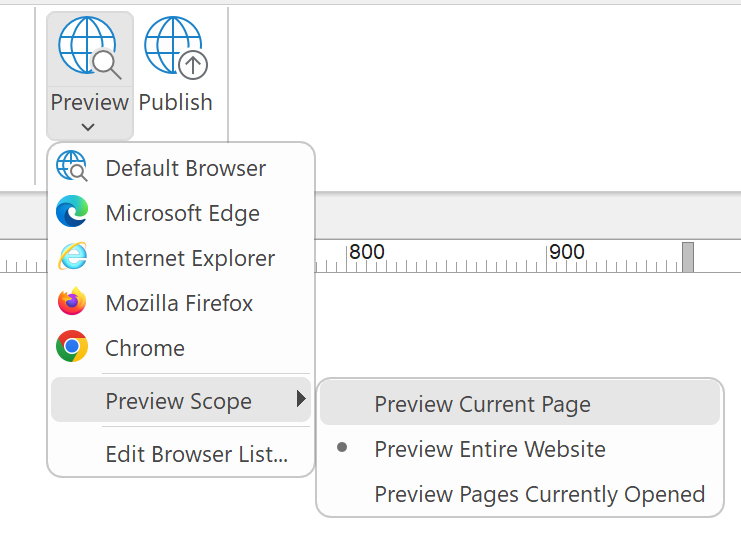Image resolution: width=741 pixels, height=539 pixels.
Task: Choose Default Browser from the menu
Action: [181, 168]
